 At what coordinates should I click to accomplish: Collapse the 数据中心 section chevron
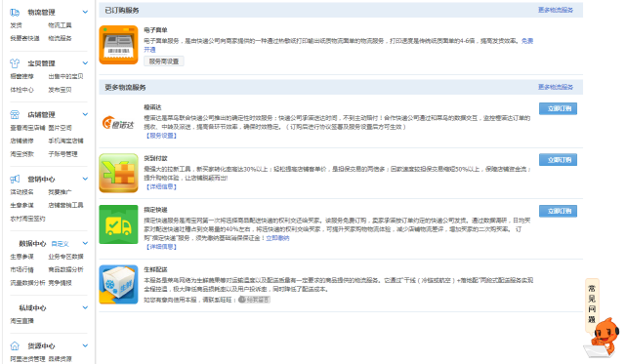click(x=85, y=243)
